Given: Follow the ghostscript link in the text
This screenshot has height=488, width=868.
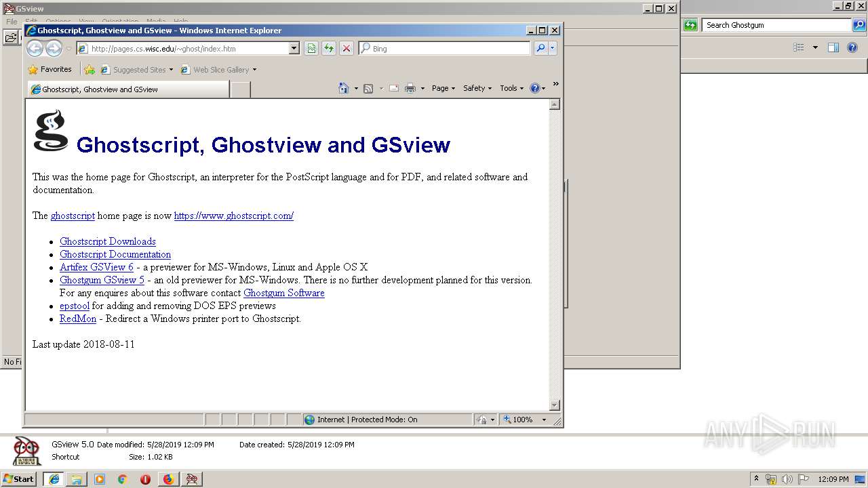Looking at the screenshot, I should tap(73, 216).
